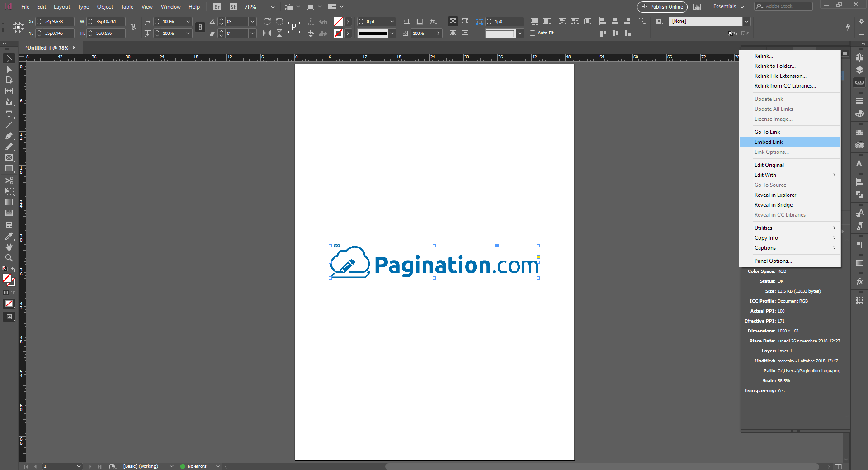Viewport: 868px width, 470px height.
Task: Open the Object menu
Action: click(x=105, y=7)
